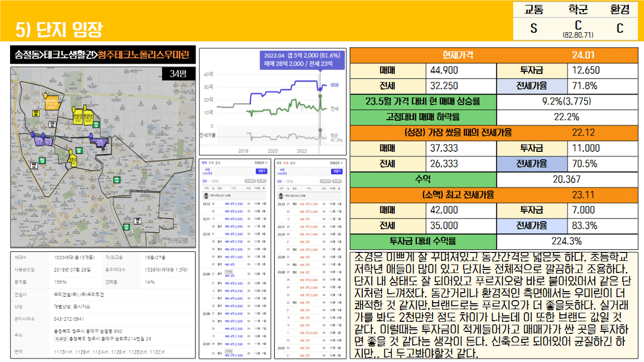Image resolution: width=644 pixels, height=362 pixels.
Task: Open the 매매 tab in right transaction panel
Action: [279, 163]
